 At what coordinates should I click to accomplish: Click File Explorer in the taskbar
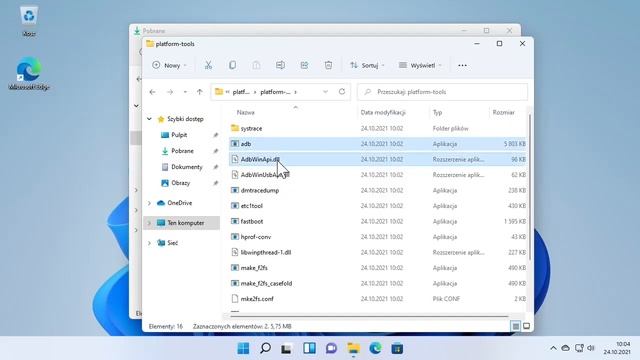tap(353, 348)
